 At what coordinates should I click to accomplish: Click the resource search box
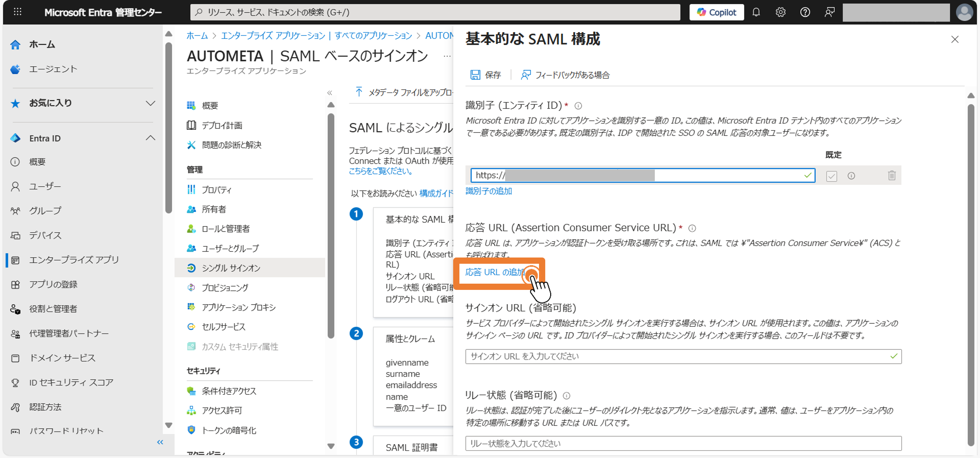point(435,12)
